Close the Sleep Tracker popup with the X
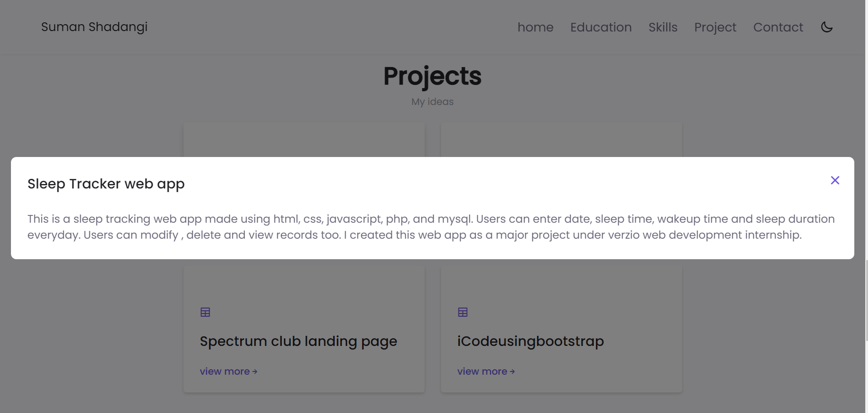Image resolution: width=868 pixels, height=413 pixels. click(835, 180)
